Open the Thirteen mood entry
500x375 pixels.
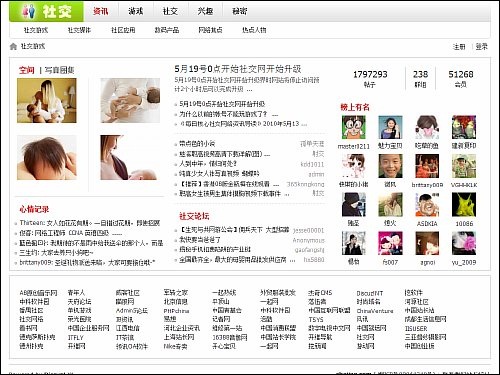click(x=90, y=223)
